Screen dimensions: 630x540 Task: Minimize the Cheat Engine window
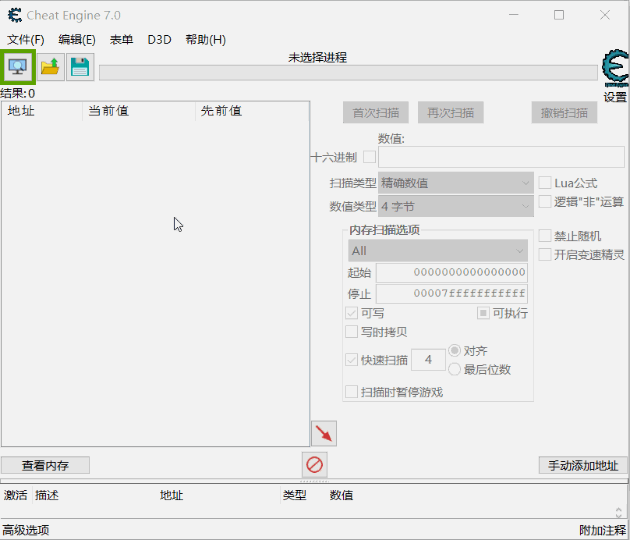[x=513, y=15]
